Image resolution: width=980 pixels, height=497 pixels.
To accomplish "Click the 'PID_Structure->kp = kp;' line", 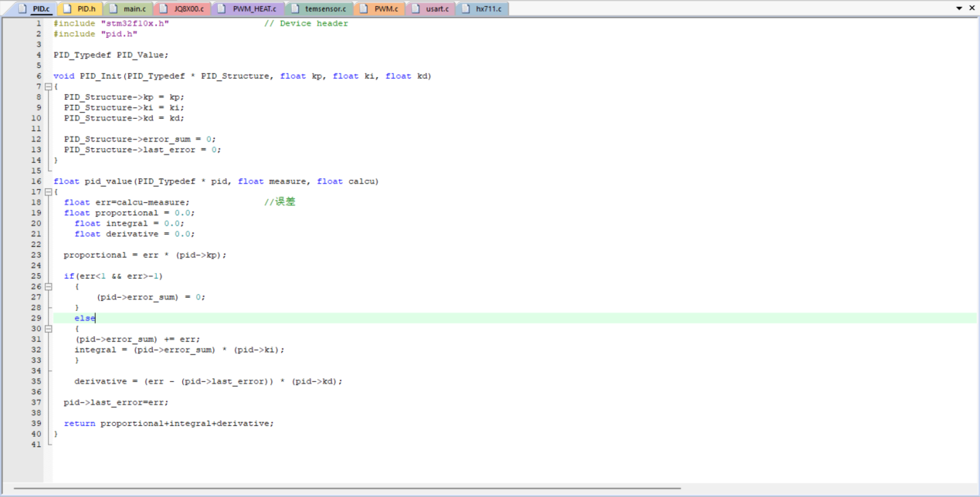I will 124,97.
